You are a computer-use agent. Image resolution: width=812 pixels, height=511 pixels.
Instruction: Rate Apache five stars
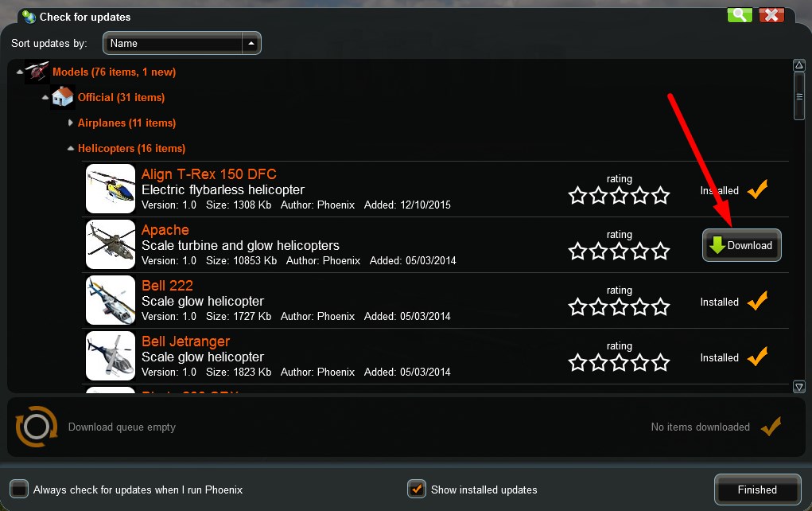point(660,252)
